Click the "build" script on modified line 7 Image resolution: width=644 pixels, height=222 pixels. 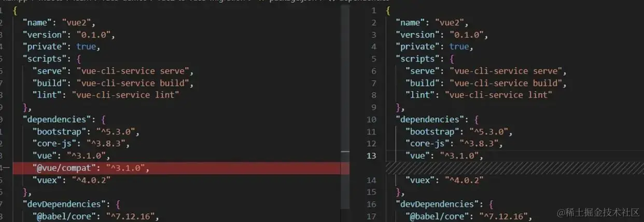(485, 83)
